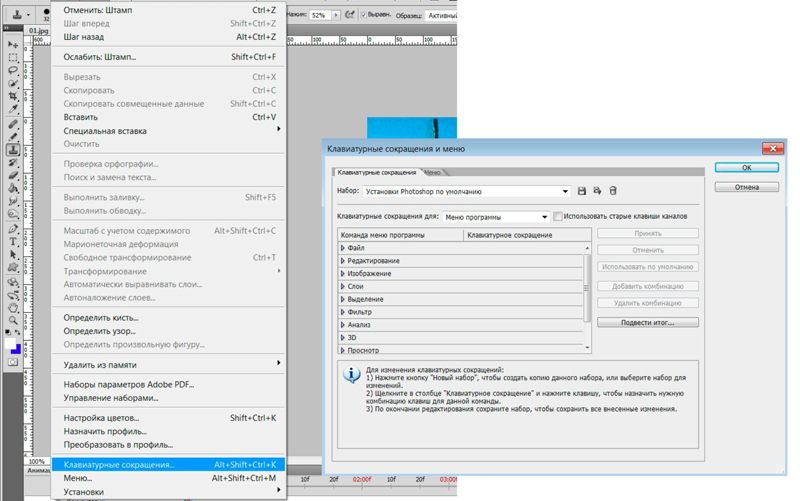Select the Clone Stamp tool in toolbox
800x501 pixels.
click(13, 149)
